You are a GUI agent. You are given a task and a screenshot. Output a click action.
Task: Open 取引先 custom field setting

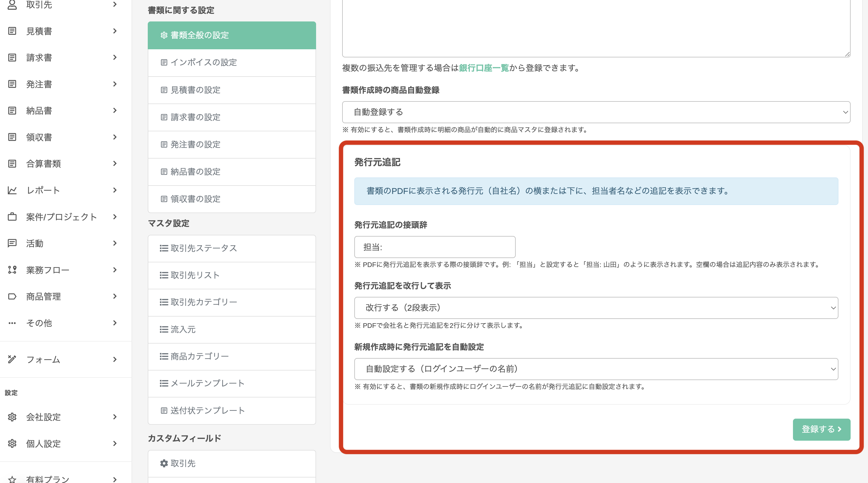(x=232, y=464)
